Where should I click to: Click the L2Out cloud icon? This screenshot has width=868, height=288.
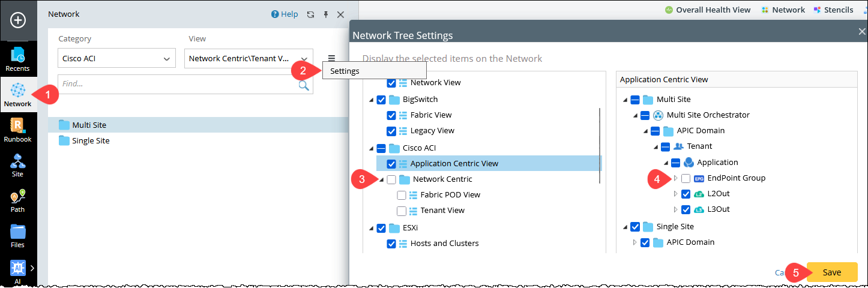pos(699,194)
